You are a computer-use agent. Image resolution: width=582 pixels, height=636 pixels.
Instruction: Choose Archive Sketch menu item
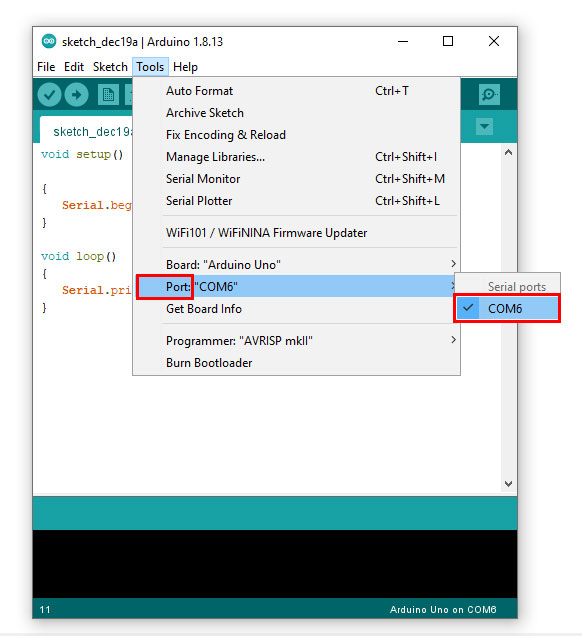click(x=297, y=113)
